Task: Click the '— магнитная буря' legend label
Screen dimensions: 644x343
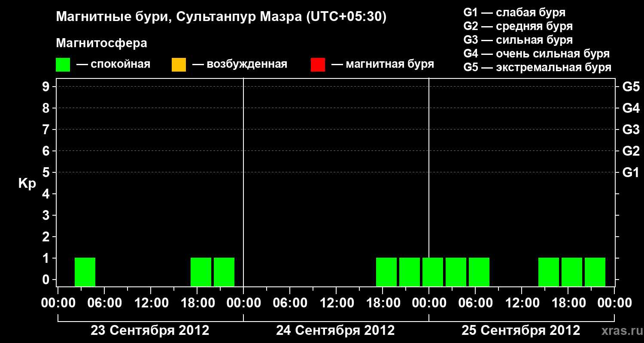Action: [383, 64]
